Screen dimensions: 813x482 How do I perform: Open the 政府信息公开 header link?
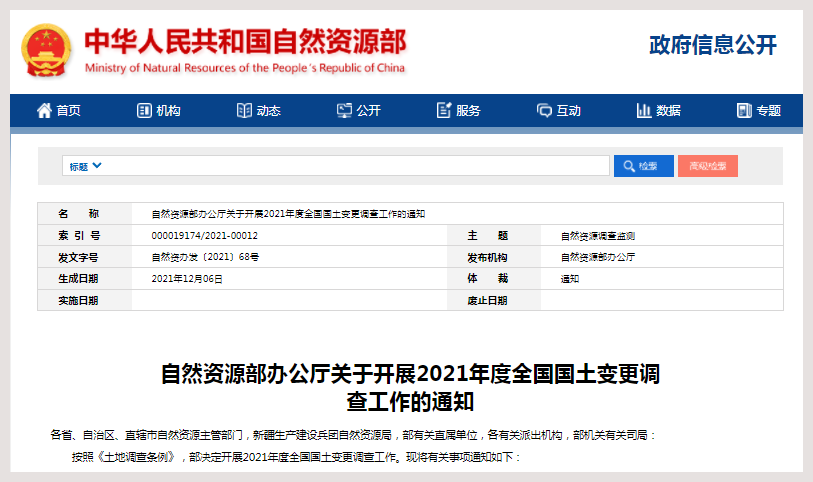point(712,45)
